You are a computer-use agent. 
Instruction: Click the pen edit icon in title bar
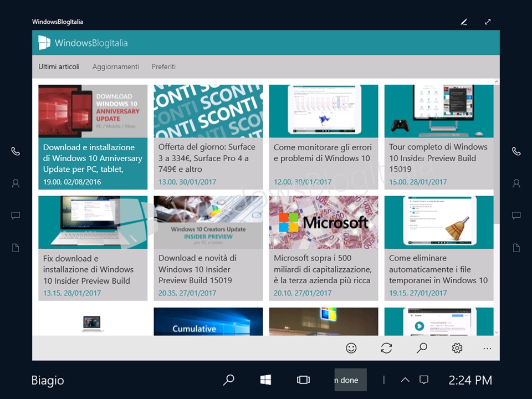pos(464,22)
